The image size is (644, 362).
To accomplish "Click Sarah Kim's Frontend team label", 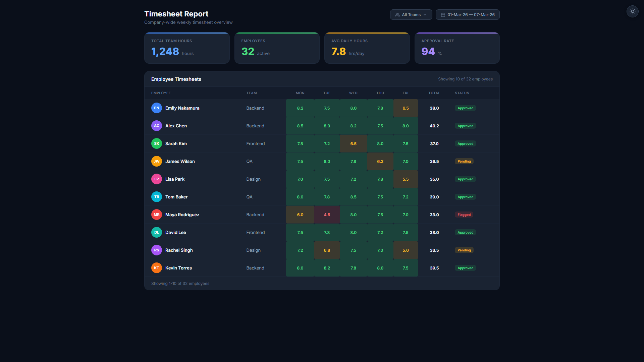I will [255, 143].
